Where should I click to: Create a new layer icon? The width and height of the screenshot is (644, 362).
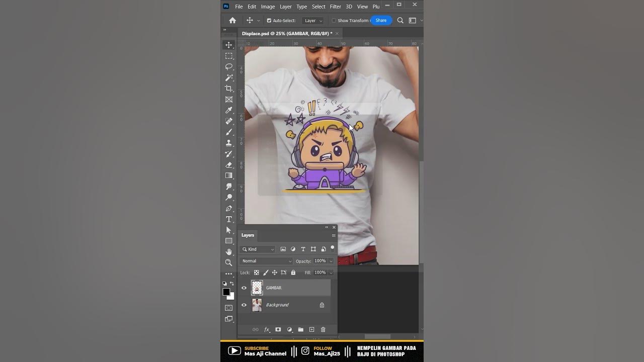(x=311, y=330)
